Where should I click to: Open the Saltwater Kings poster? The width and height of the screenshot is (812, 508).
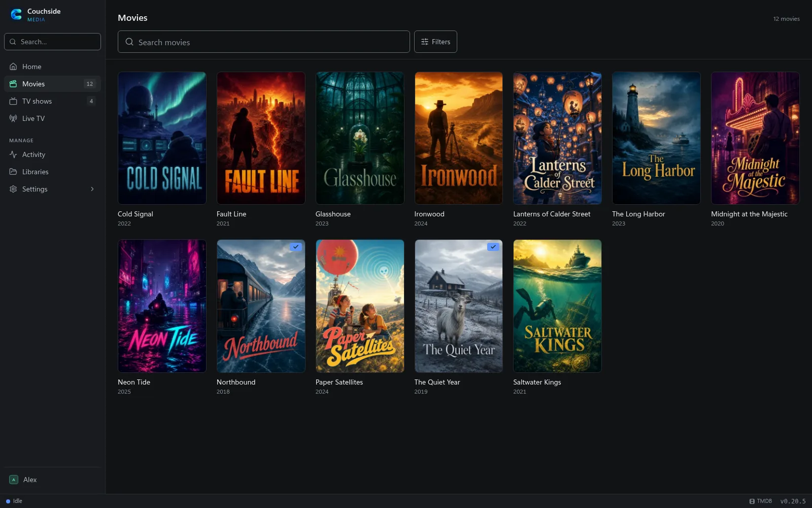click(557, 306)
